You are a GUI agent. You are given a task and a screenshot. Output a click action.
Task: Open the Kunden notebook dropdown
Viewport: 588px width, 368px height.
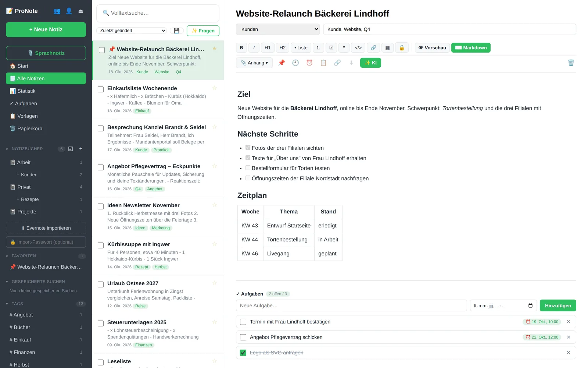click(x=278, y=29)
